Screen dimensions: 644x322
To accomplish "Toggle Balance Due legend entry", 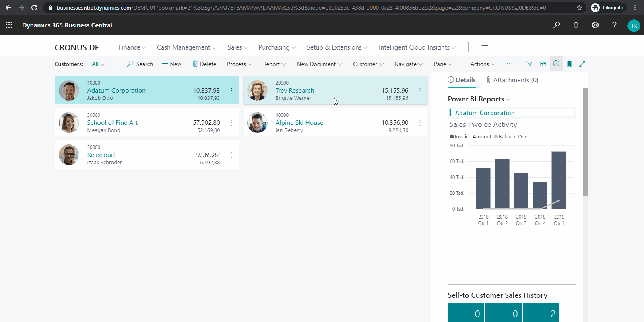I will (x=511, y=137).
